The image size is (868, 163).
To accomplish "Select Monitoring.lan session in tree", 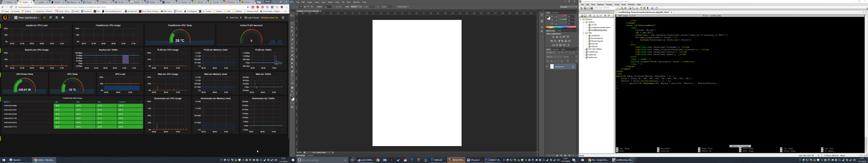I will click(597, 41).
